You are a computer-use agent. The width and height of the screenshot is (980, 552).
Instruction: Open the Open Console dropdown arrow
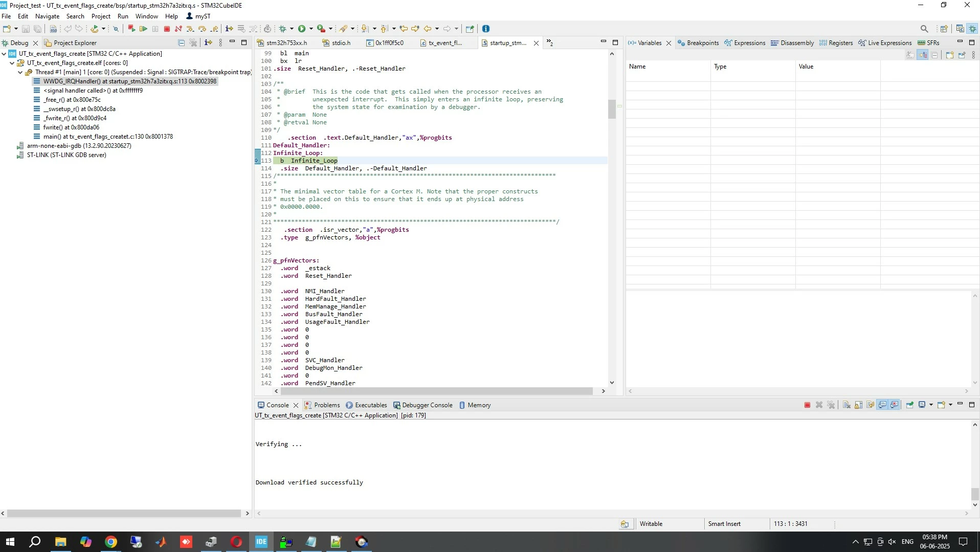click(x=951, y=405)
